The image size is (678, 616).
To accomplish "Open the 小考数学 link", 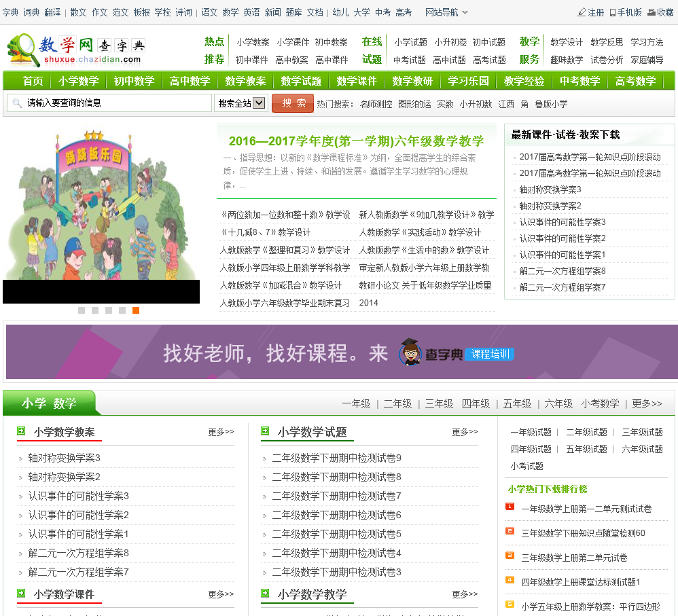I will 600,403.
